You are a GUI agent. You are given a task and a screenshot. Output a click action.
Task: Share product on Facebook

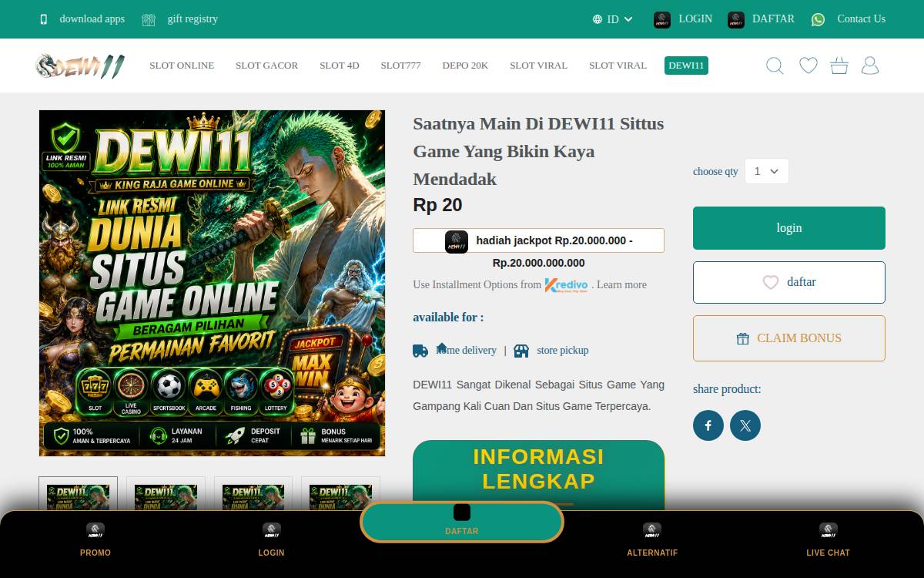click(x=708, y=425)
